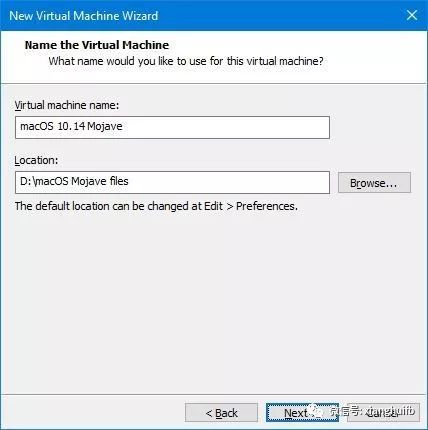Click the 'Location:' label

pos(36,160)
